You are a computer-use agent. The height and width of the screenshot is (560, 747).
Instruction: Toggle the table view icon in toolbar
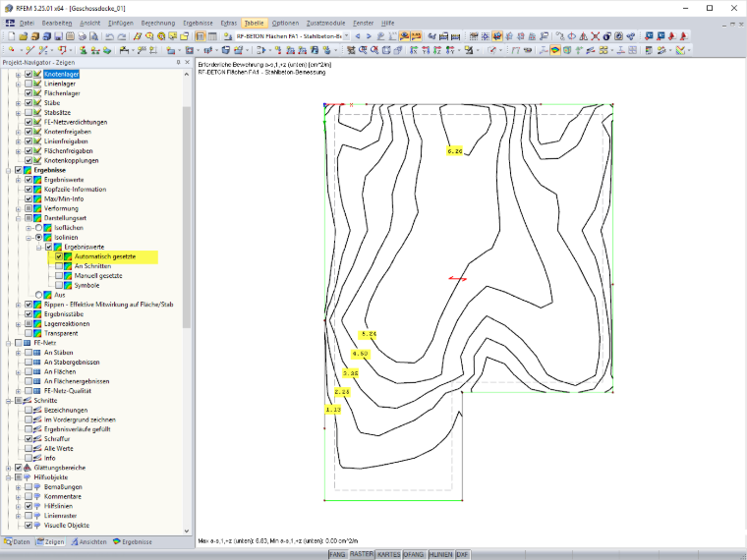212,36
